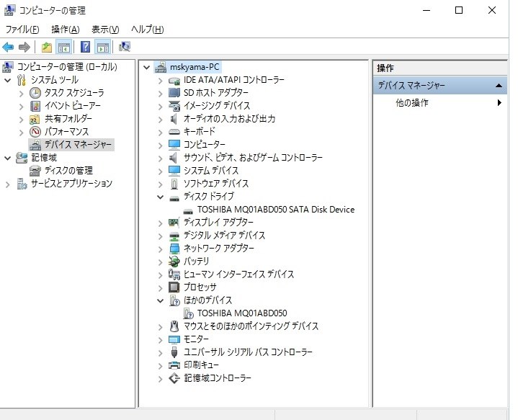
Task: Click the 共有フォルダー icon
Action: tap(35, 119)
